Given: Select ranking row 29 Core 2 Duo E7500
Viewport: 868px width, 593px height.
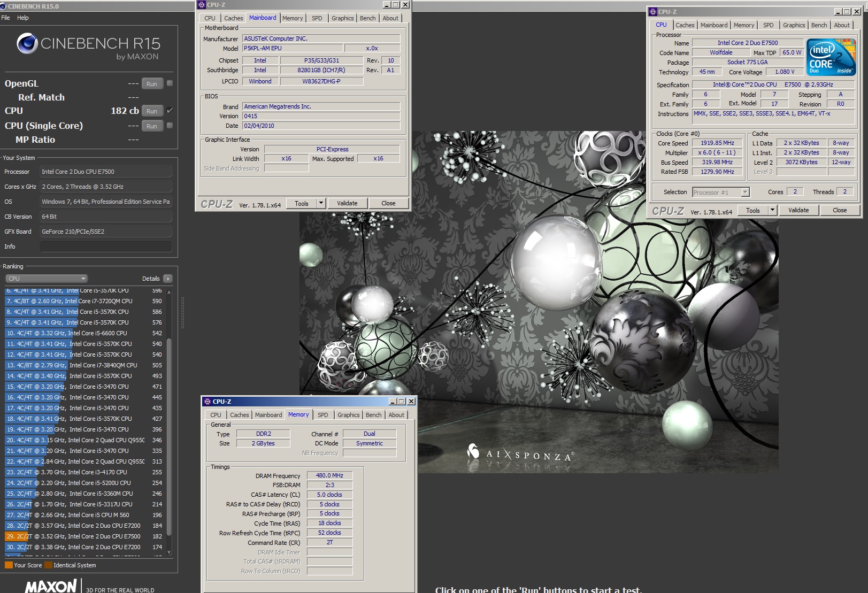Looking at the screenshot, I should tap(85, 536).
